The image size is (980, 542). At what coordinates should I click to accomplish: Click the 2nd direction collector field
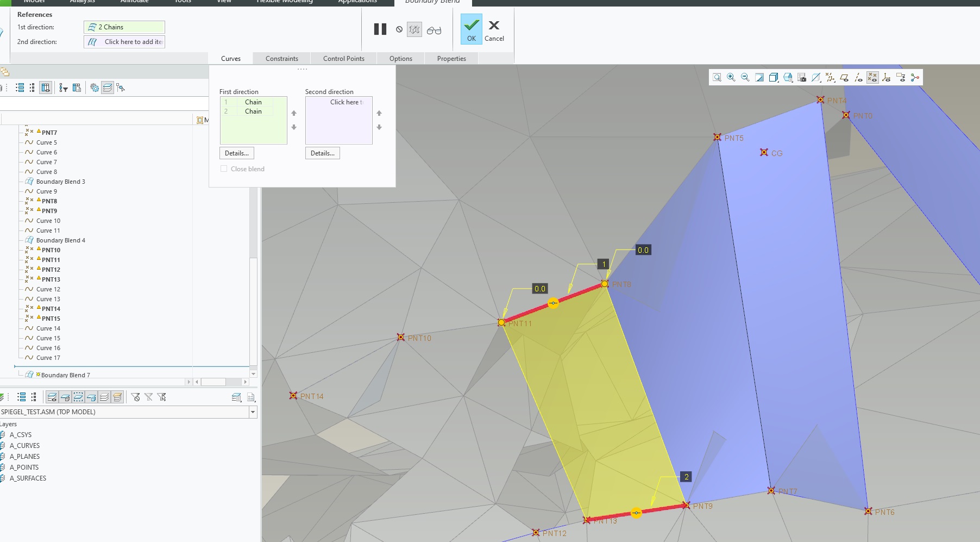pos(125,42)
